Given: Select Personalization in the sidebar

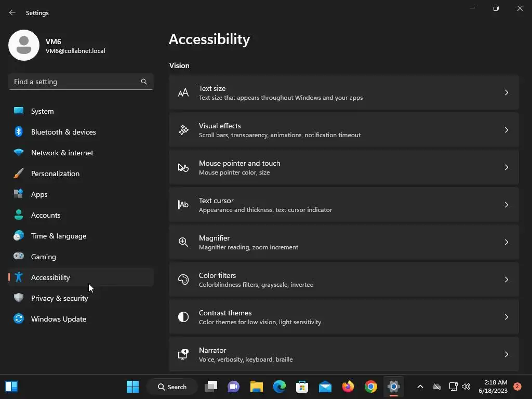Looking at the screenshot, I should pos(81,174).
